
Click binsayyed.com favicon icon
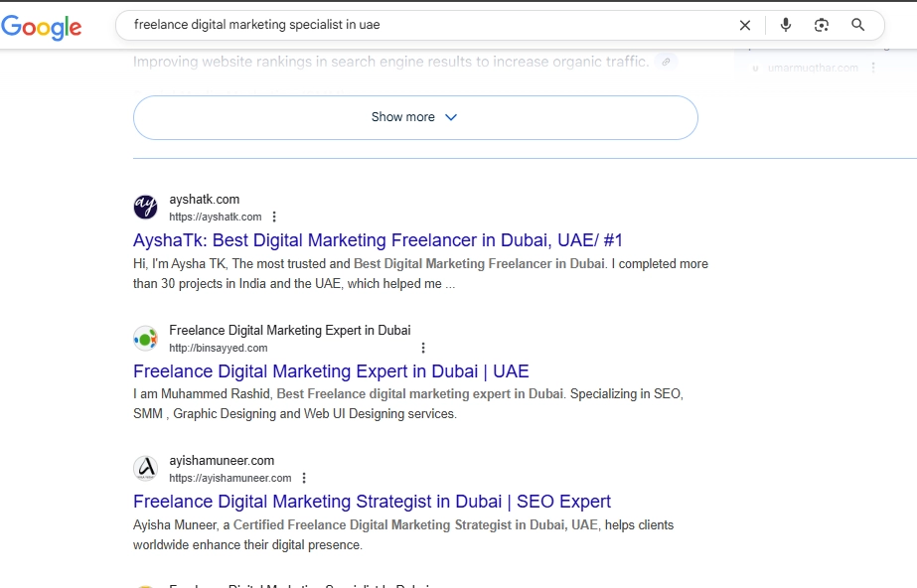[145, 339]
